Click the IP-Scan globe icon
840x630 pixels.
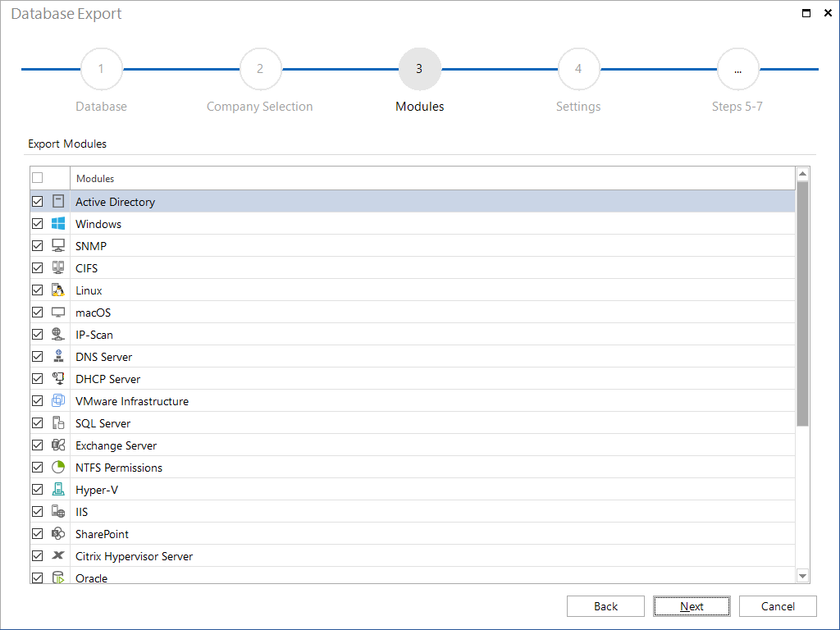tap(58, 335)
